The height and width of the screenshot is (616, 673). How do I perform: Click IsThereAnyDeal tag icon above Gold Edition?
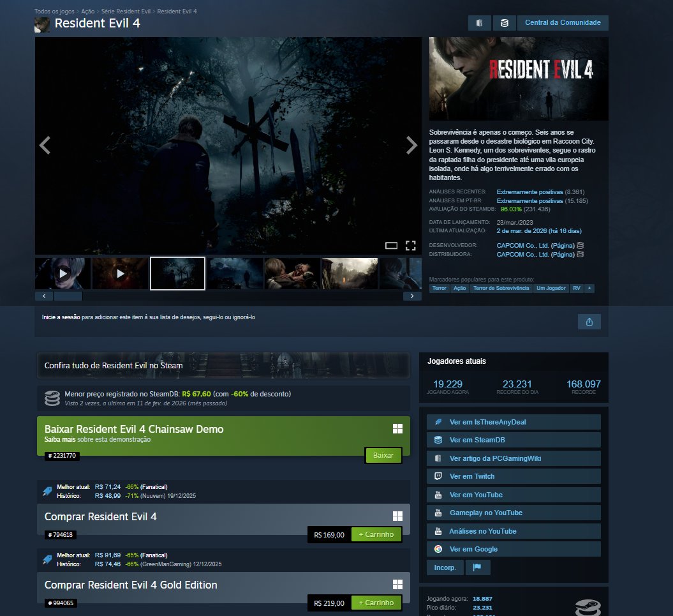coord(47,560)
